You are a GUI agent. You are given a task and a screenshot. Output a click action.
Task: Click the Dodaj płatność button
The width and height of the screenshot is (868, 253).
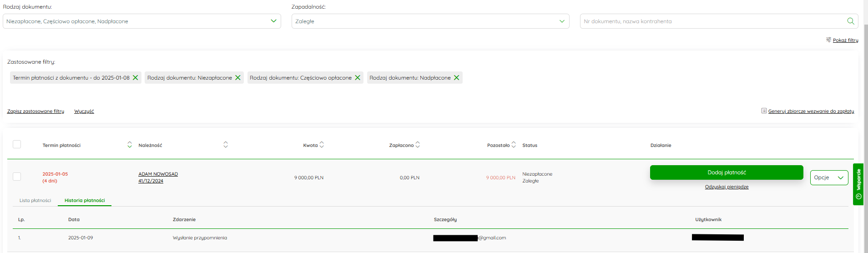(x=727, y=172)
